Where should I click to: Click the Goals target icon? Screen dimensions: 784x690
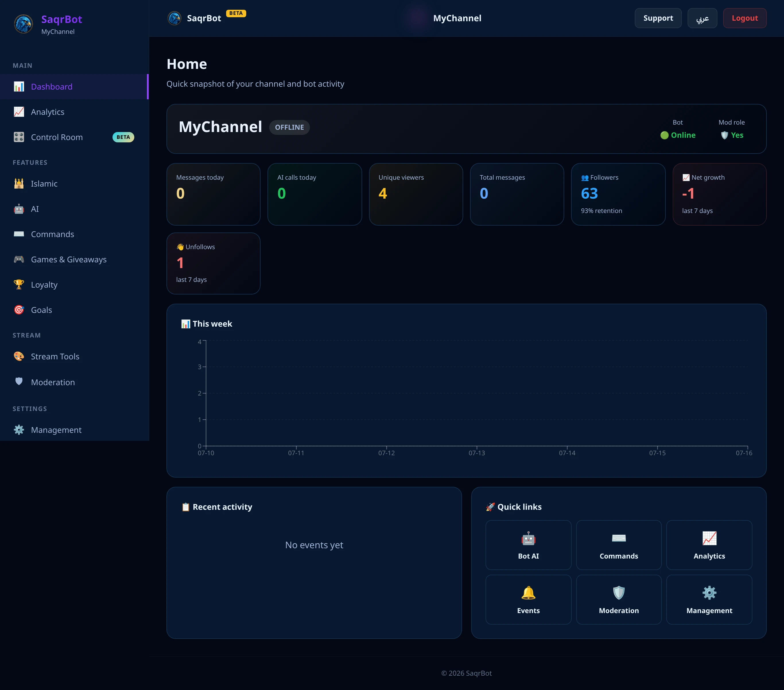(x=19, y=310)
